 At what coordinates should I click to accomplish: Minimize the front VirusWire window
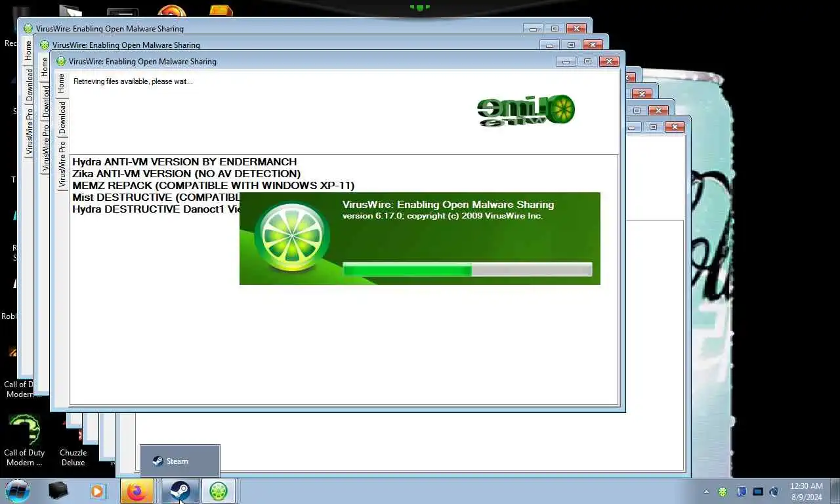tap(565, 61)
